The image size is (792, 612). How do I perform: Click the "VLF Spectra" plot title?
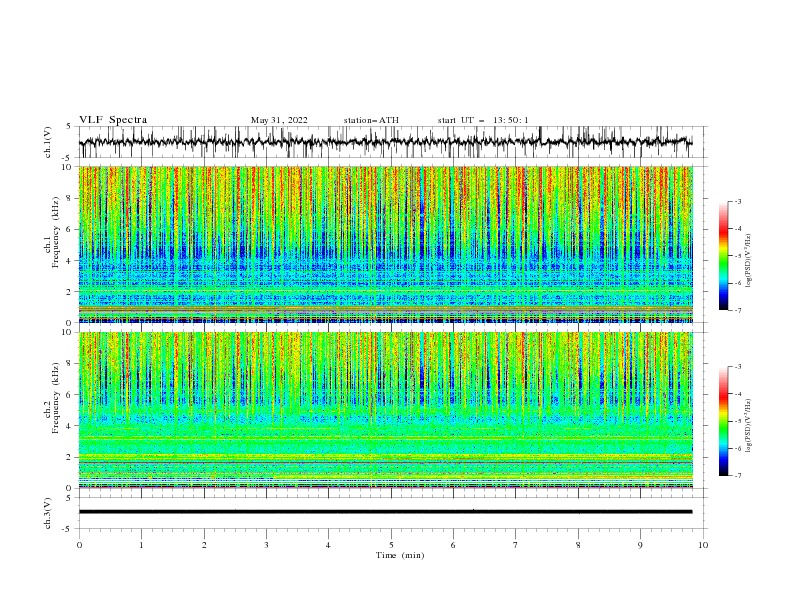tap(113, 120)
